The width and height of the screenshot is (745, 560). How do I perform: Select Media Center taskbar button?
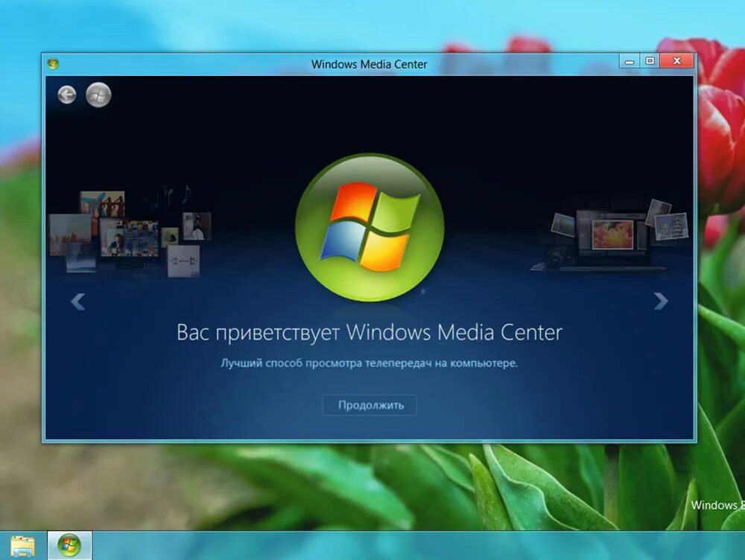click(69, 545)
